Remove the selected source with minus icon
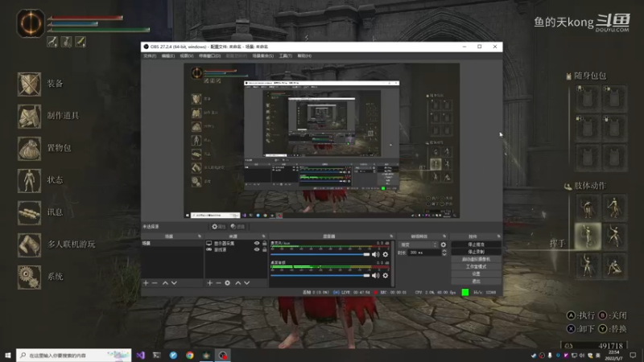644x362 pixels. click(x=218, y=283)
